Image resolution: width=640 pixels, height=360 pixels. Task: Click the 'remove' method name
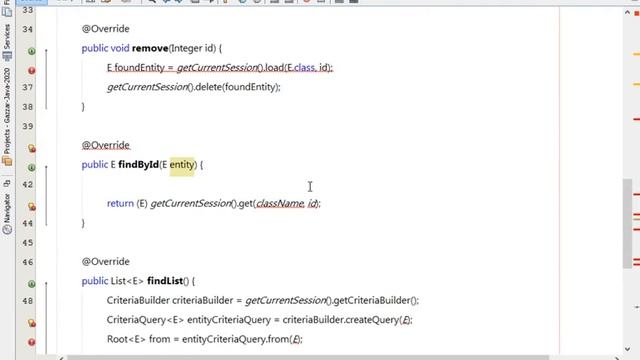(150, 48)
